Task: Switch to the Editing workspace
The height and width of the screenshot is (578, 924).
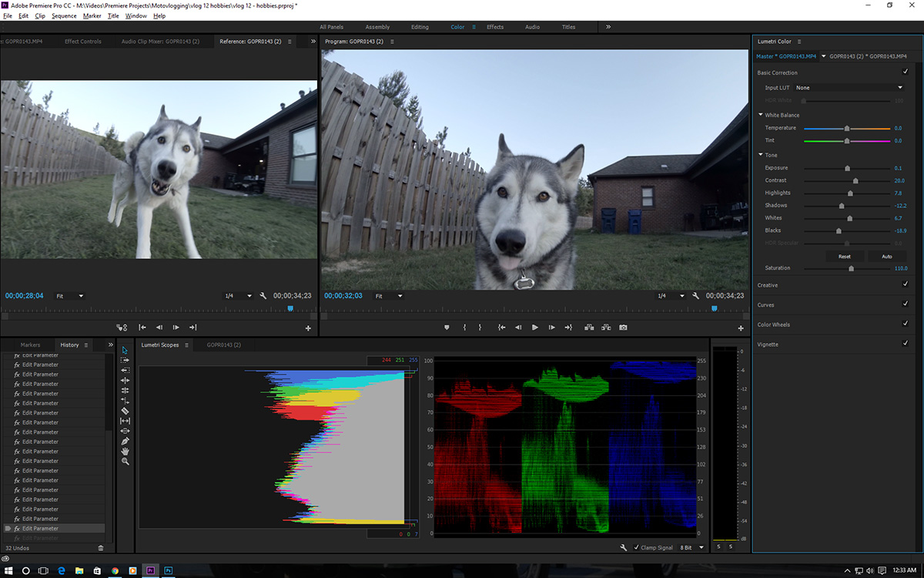Action: pyautogui.click(x=420, y=27)
